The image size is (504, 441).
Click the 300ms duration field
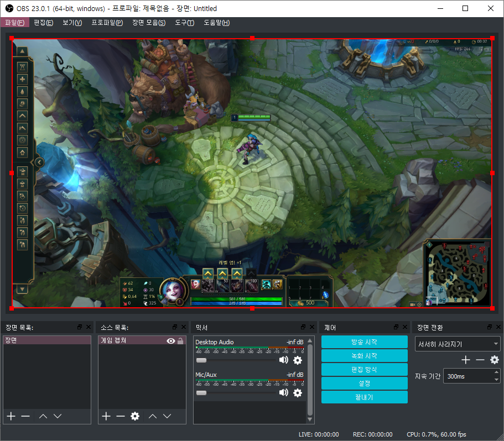coord(468,376)
